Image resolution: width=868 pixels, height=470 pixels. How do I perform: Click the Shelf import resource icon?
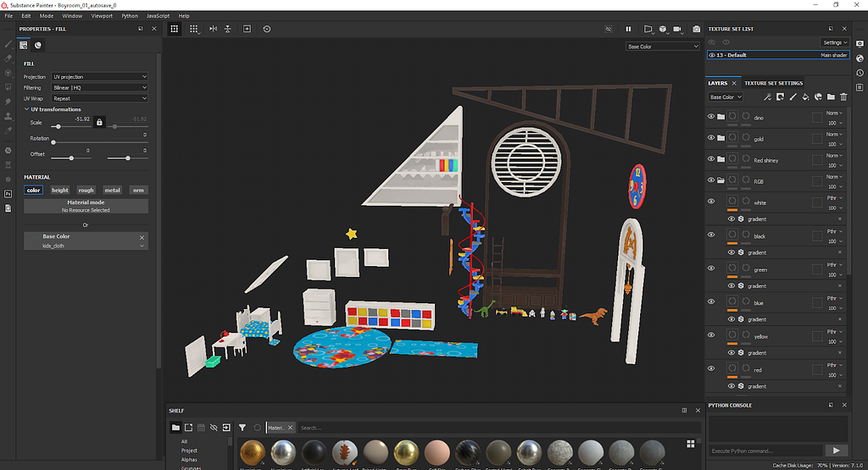[226, 428]
